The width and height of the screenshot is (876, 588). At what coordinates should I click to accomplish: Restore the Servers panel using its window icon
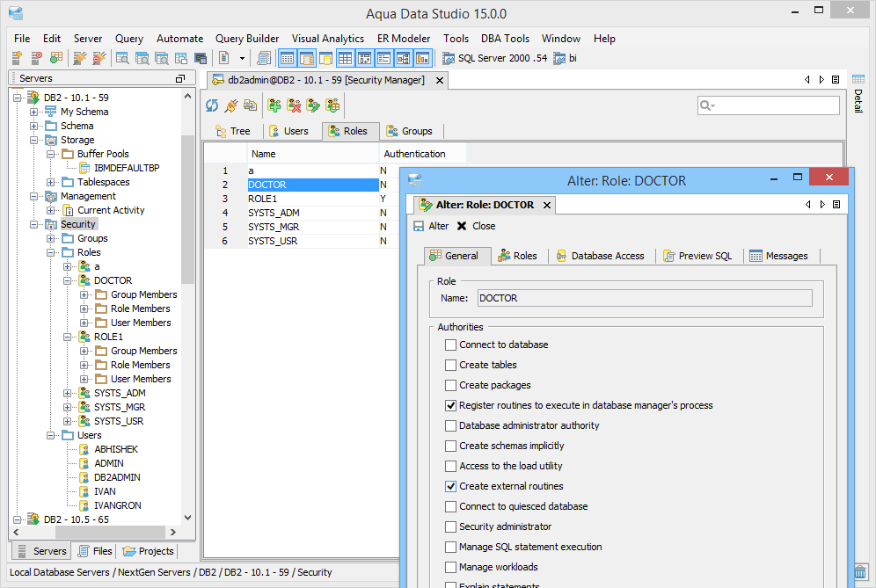tap(180, 79)
